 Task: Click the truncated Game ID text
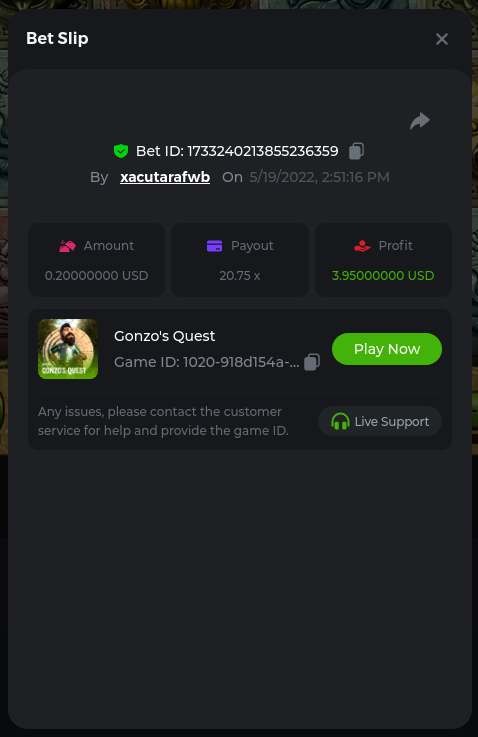point(207,362)
